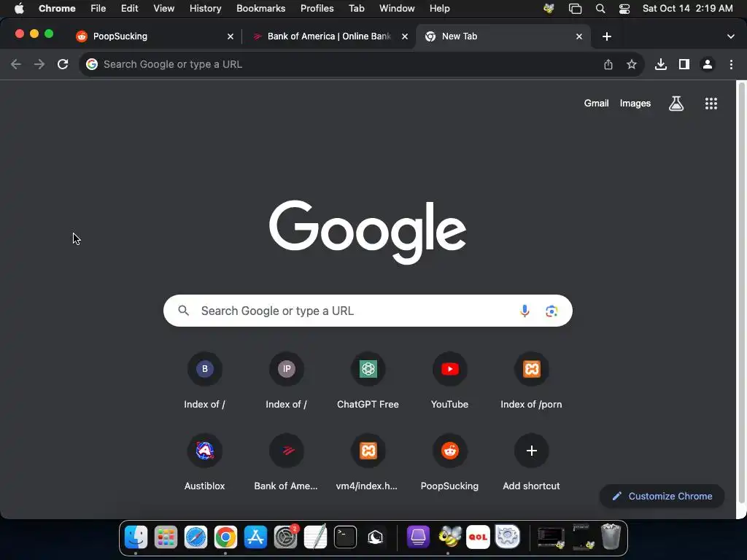Open Terminal from the dock
The height and width of the screenshot is (560, 747).
coord(345,537)
